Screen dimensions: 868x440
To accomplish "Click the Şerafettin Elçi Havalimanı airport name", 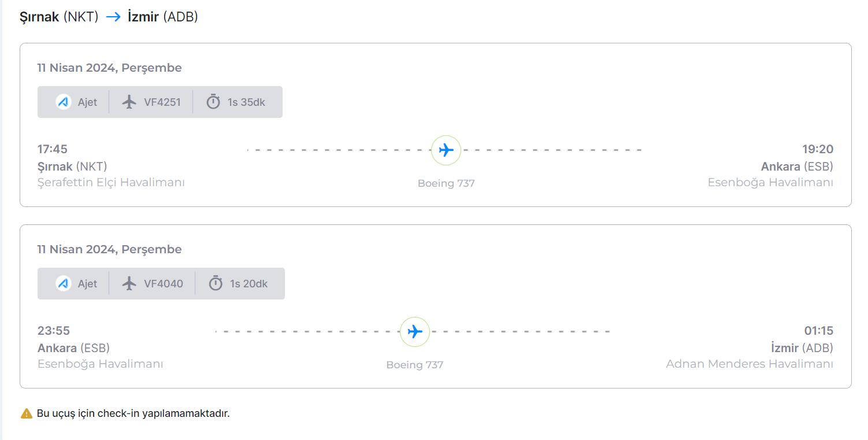I will pos(111,182).
